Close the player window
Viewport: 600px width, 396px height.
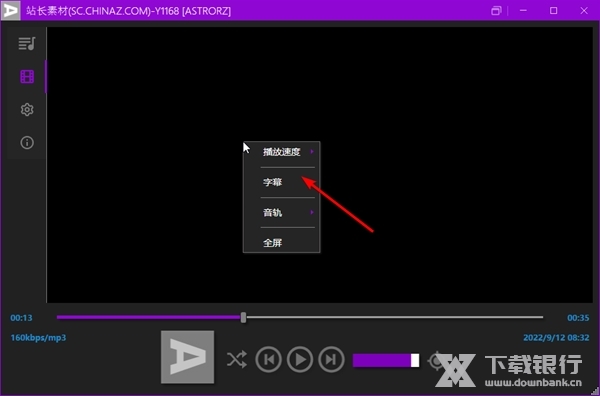tap(584, 11)
